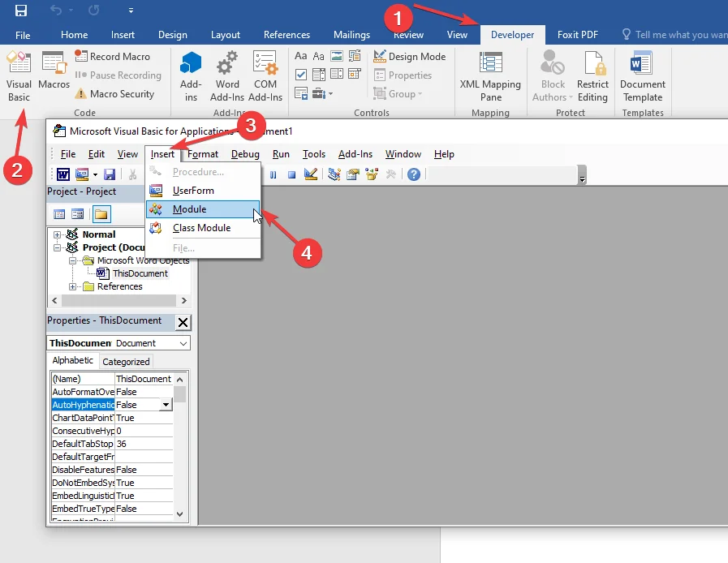Image resolution: width=728 pixels, height=563 pixels.
Task: Open the Foxit PDF ribbon tab
Action: click(578, 35)
